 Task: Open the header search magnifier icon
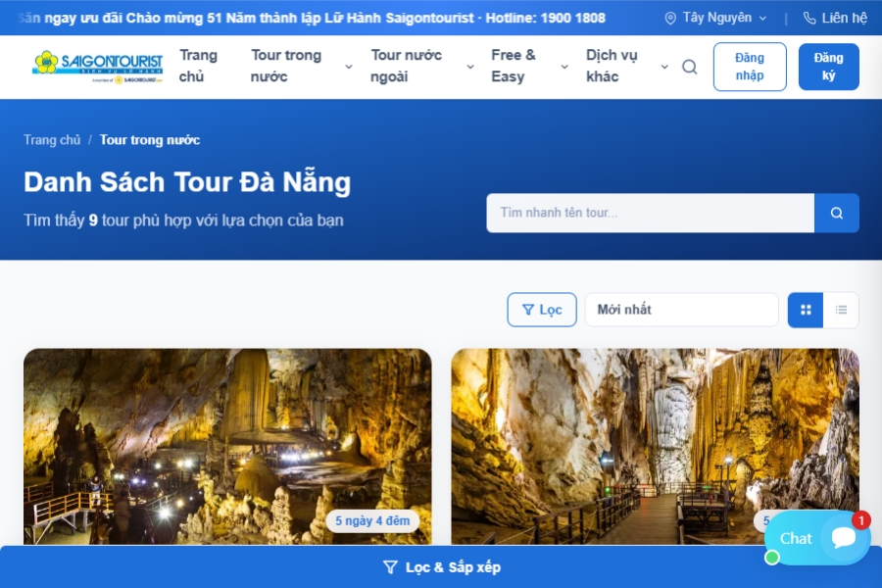click(x=690, y=67)
